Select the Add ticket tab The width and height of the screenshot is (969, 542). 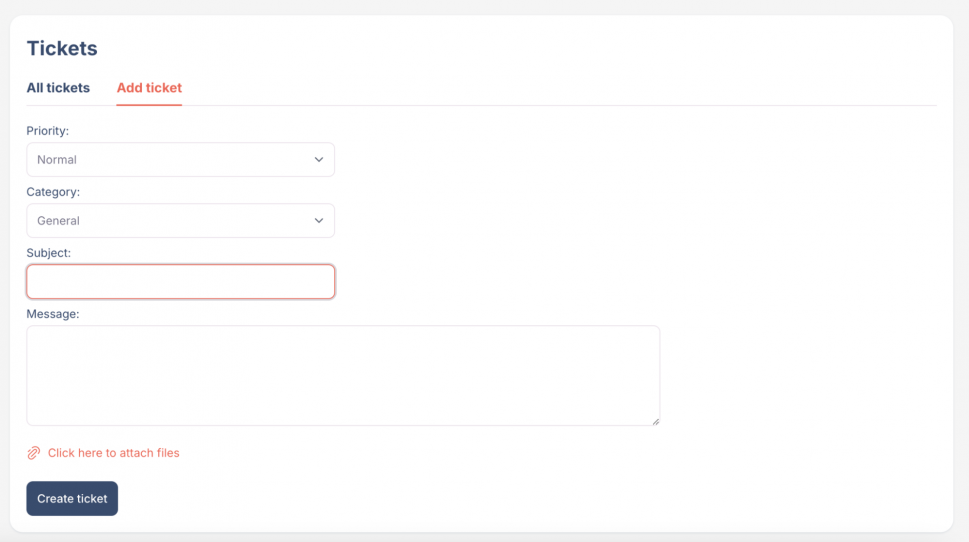click(x=149, y=88)
